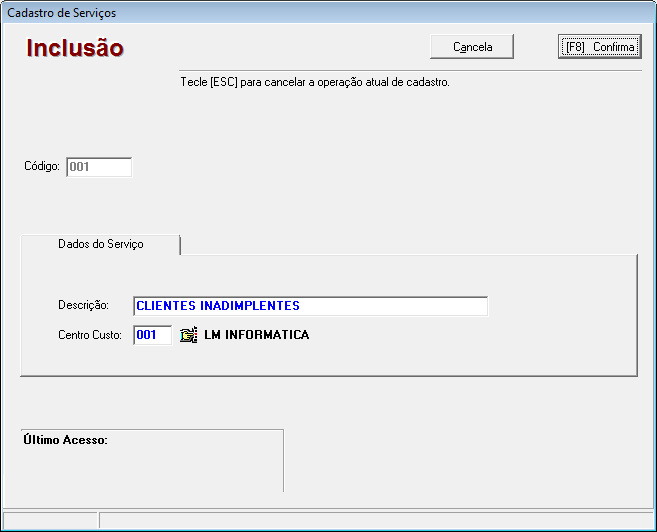
Task: Click the Último Acesso label
Action: coord(65,440)
